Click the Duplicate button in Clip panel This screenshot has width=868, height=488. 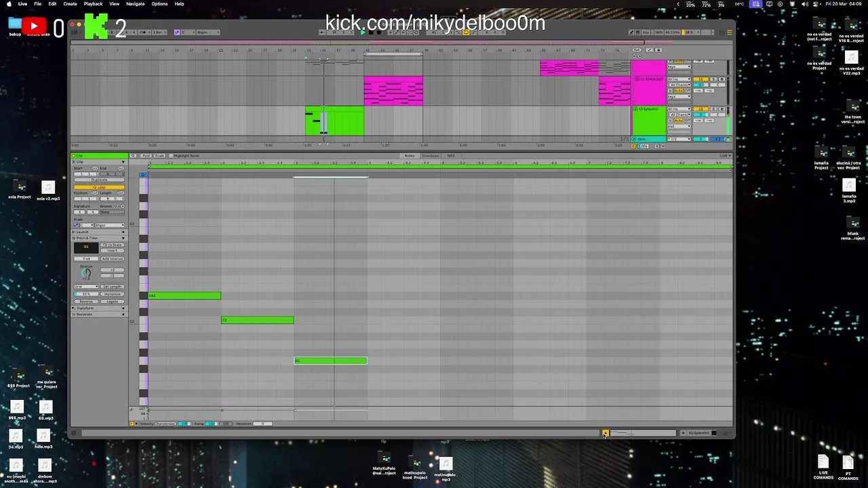click(x=100, y=180)
